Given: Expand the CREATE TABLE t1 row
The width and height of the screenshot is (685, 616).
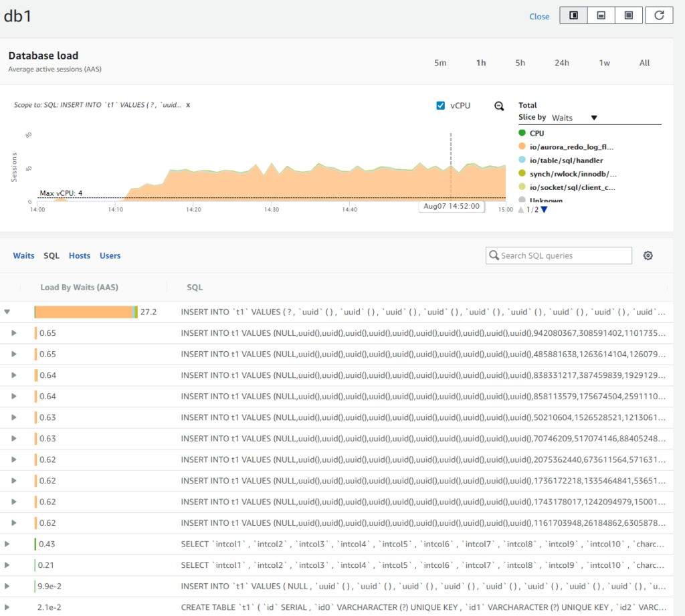Looking at the screenshot, I should [7, 607].
